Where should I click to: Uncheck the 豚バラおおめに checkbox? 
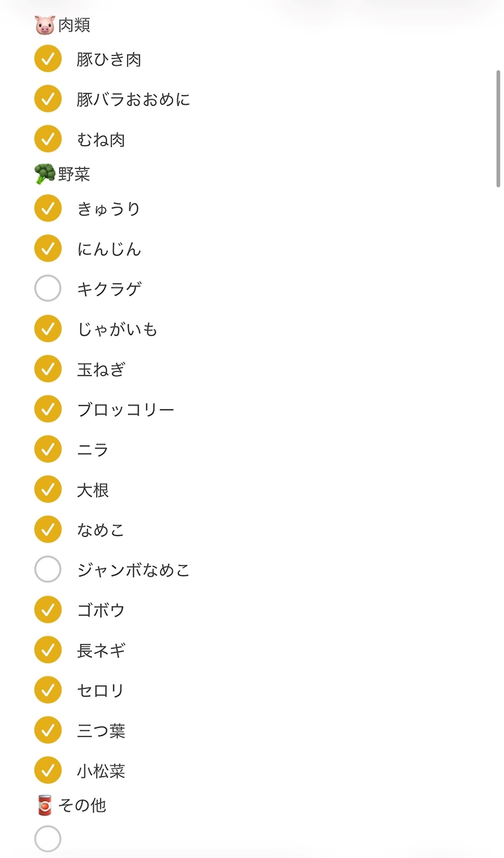(x=48, y=99)
